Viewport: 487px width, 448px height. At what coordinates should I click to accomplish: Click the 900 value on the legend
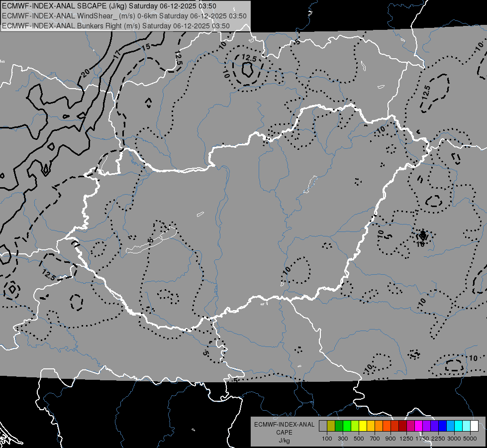pos(390,439)
